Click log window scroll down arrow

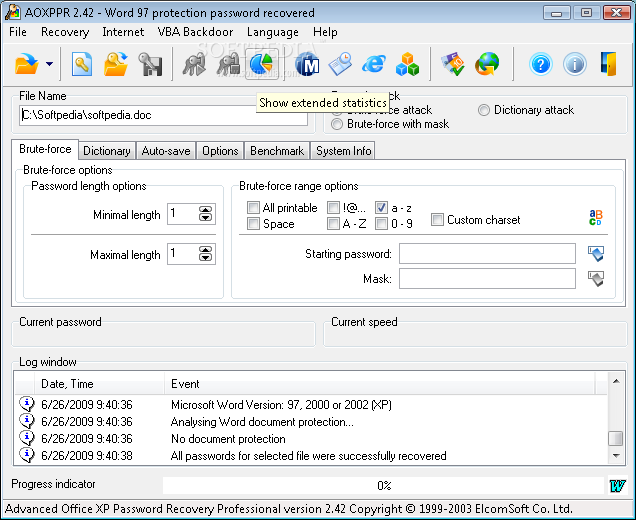(616, 456)
